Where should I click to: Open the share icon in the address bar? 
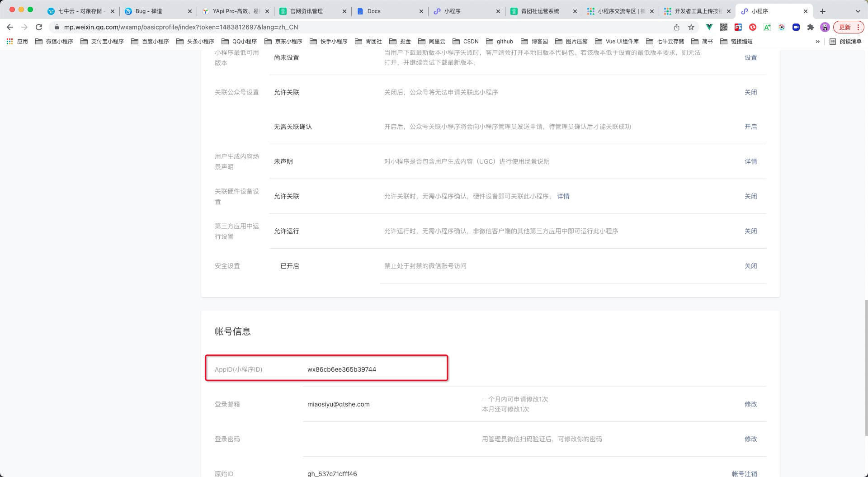(677, 27)
